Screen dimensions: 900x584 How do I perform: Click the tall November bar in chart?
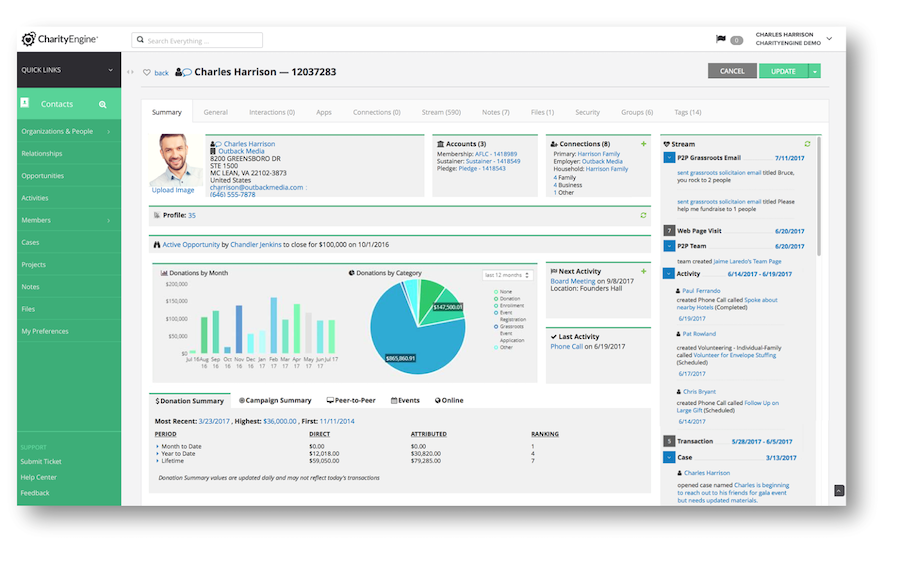pyautogui.click(x=239, y=329)
